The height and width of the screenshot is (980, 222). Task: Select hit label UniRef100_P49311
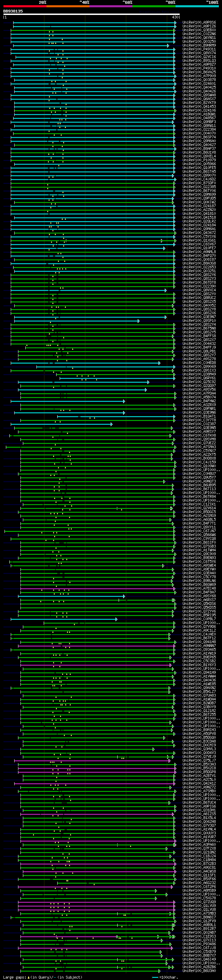199,49
